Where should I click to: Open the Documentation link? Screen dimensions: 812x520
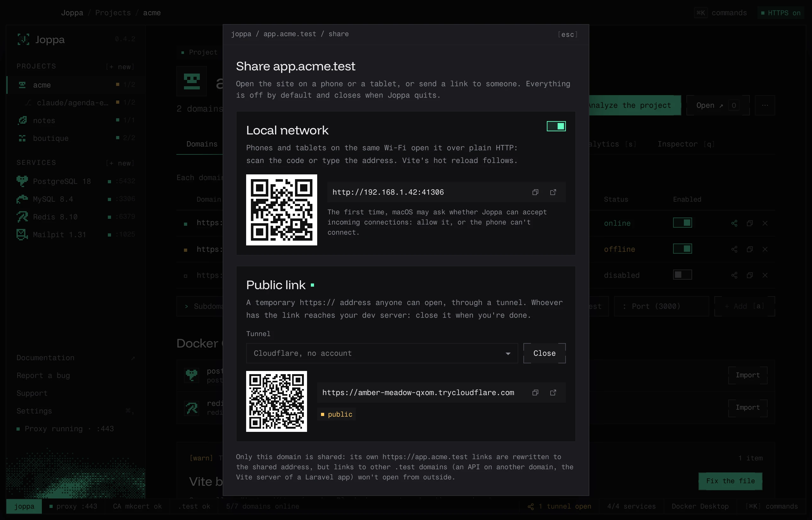click(76, 358)
